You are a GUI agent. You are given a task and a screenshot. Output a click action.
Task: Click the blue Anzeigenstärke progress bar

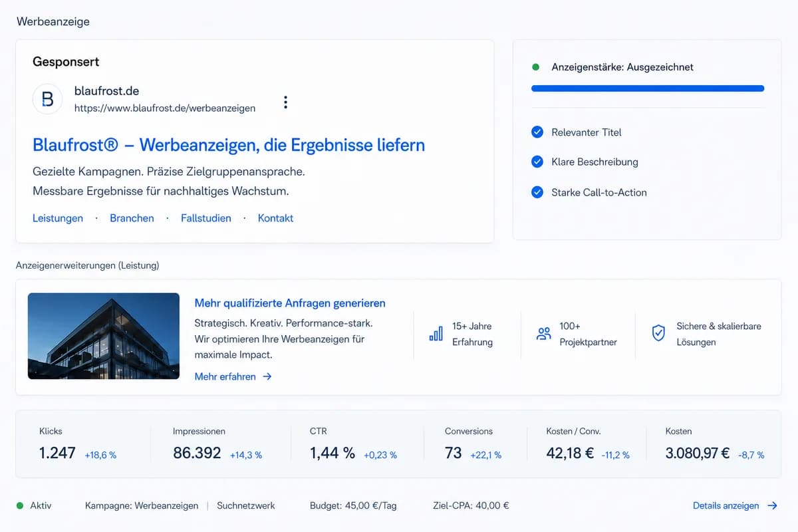(648, 88)
